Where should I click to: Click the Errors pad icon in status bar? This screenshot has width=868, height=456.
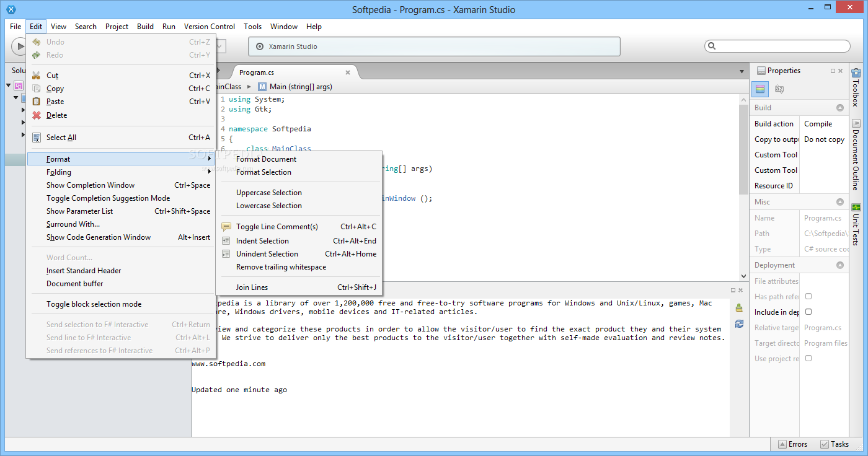[x=782, y=444]
